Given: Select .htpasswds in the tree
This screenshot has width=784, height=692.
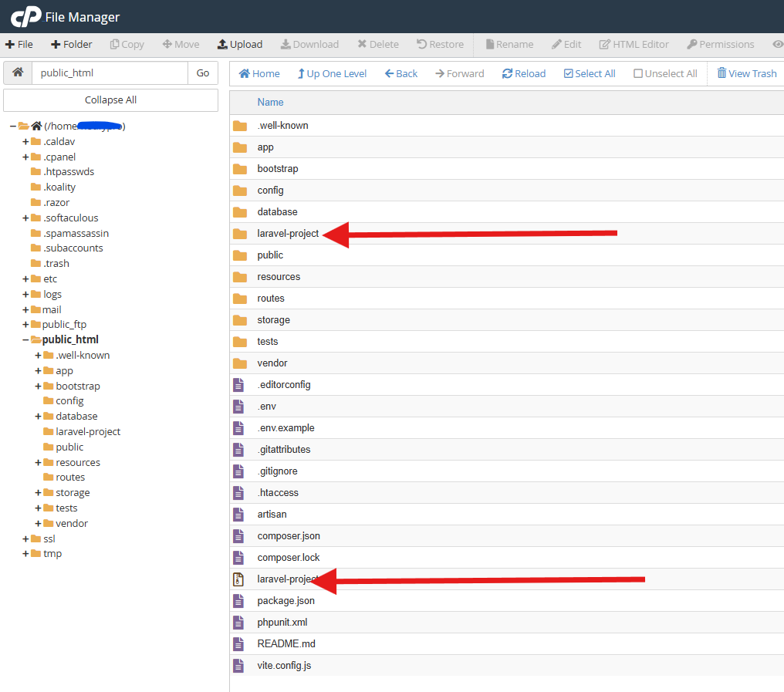Looking at the screenshot, I should pyautogui.click(x=69, y=171).
